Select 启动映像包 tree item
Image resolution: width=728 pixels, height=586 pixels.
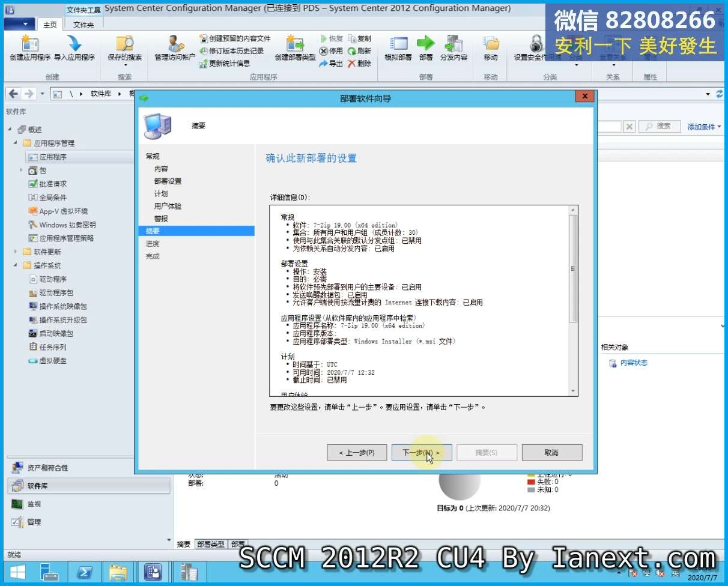(51, 333)
